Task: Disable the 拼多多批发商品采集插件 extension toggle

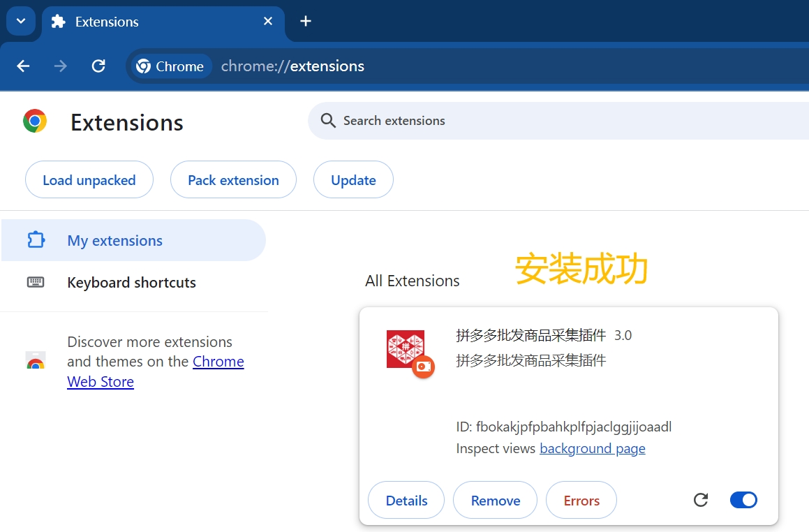Action: [743, 499]
